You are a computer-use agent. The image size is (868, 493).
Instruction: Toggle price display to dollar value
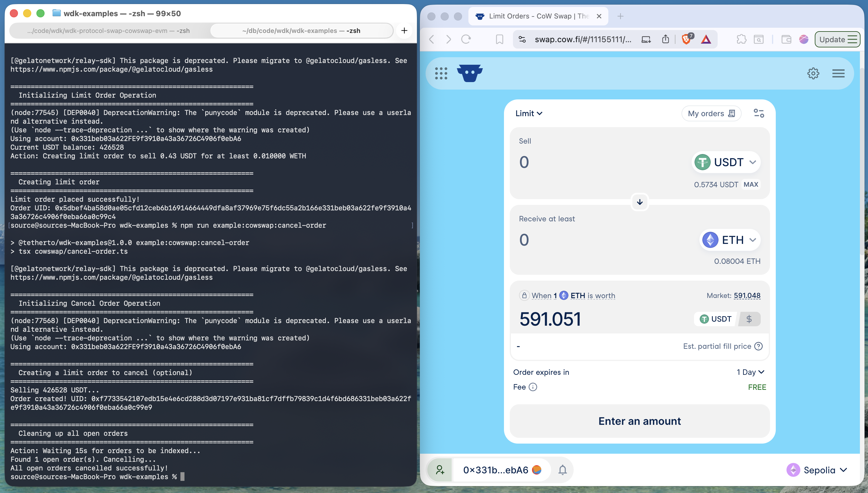click(x=749, y=319)
